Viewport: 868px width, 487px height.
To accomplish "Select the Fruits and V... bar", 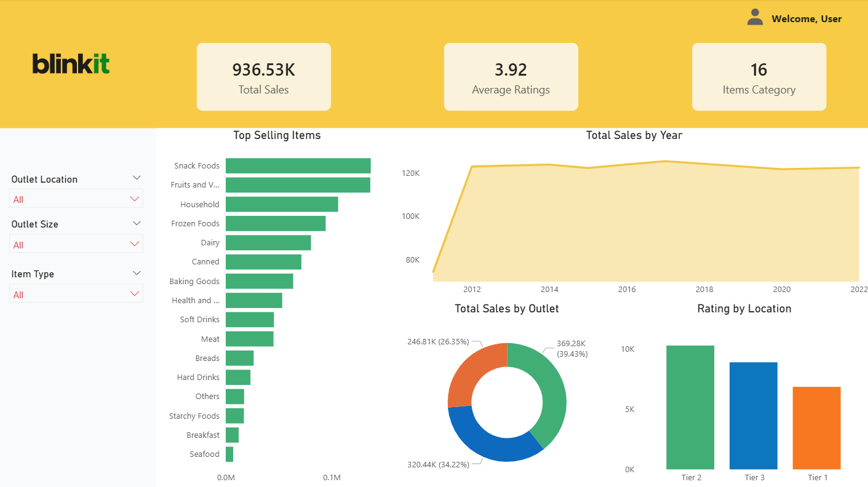I will [x=298, y=185].
